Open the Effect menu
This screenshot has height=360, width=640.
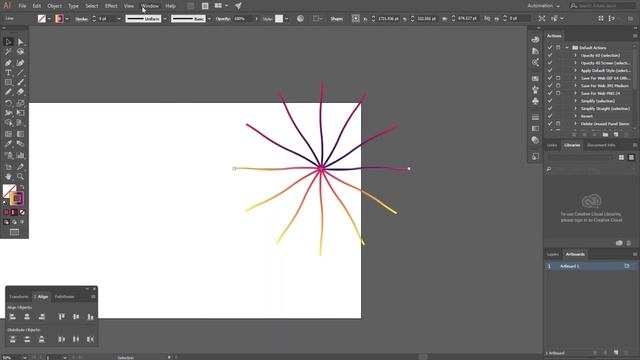[111, 6]
